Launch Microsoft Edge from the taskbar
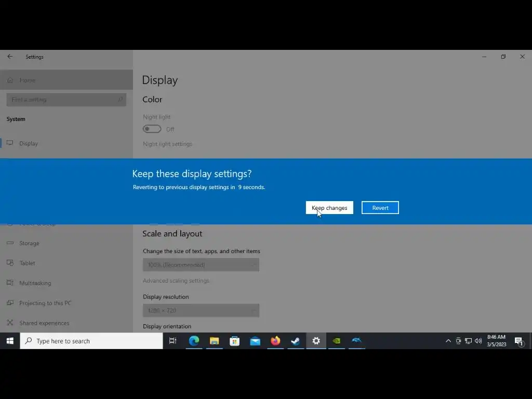This screenshot has width=532, height=399. (x=194, y=341)
